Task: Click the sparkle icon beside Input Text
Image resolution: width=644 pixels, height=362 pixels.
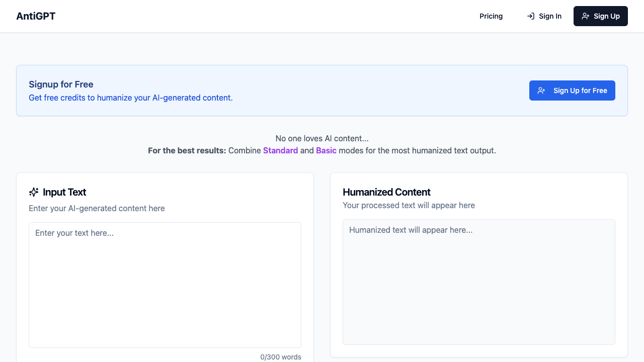Action: [x=33, y=192]
